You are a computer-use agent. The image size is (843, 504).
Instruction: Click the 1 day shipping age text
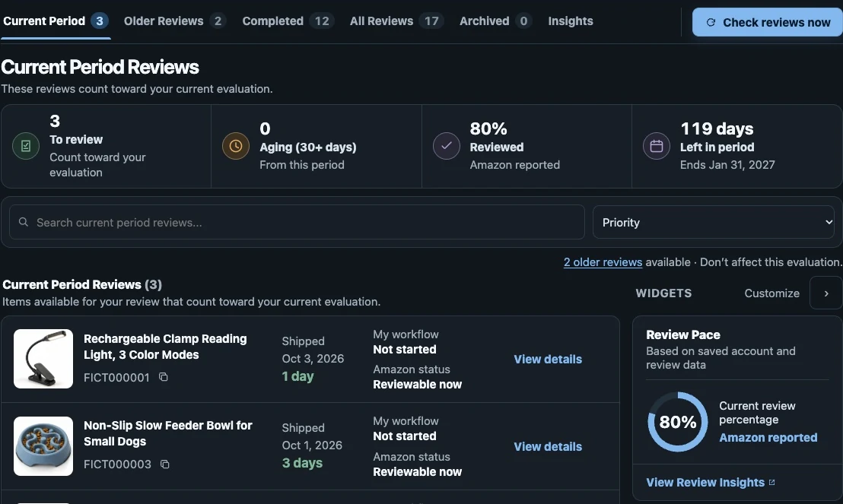tap(297, 376)
